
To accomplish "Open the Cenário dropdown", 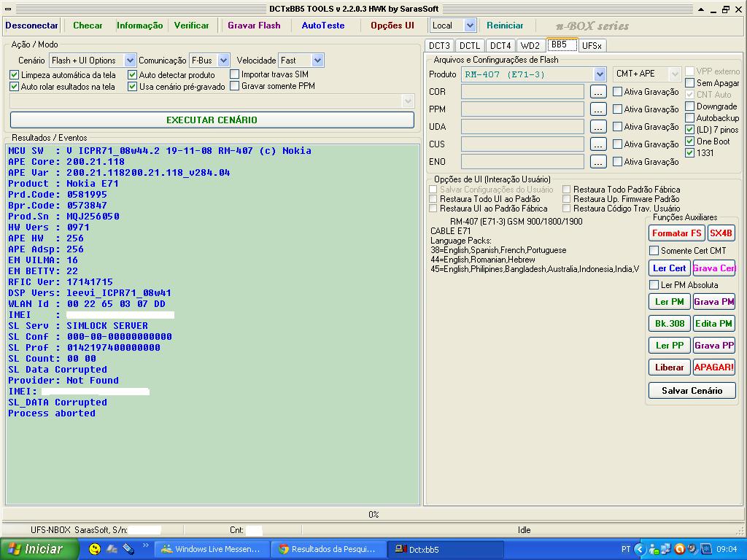I will pyautogui.click(x=130, y=61).
